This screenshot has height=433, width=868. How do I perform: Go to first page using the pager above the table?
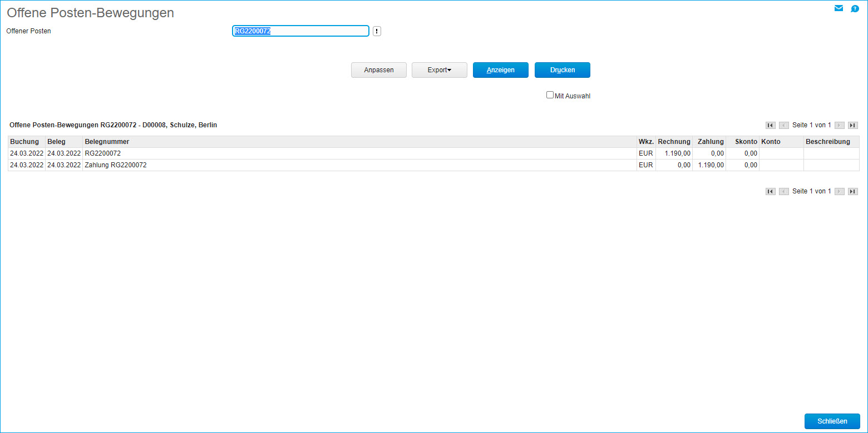pos(771,126)
